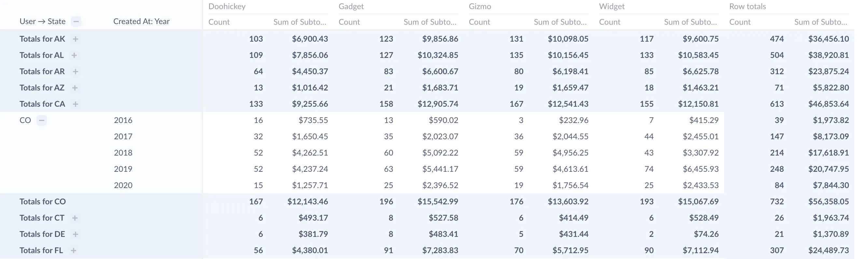Screen dimensions: 868x259
Task: Collapse all User State rows via header minus
Action: [76, 21]
